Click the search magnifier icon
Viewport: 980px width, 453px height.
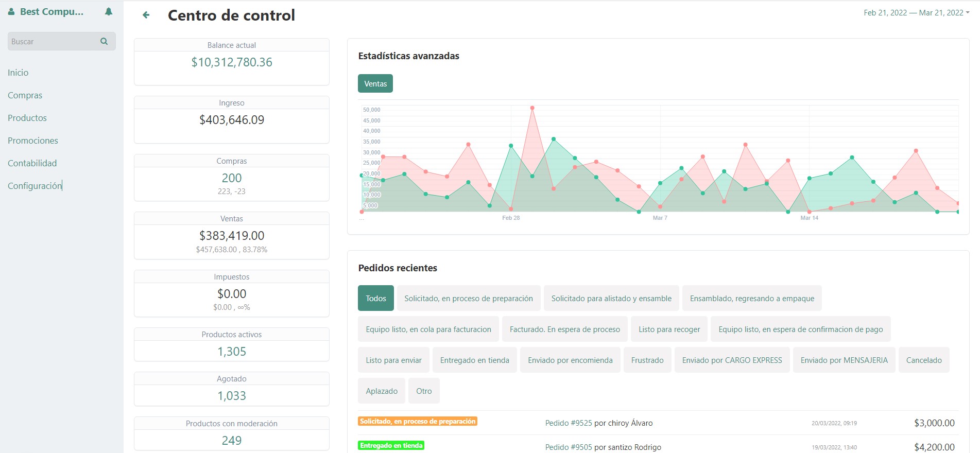pyautogui.click(x=104, y=41)
